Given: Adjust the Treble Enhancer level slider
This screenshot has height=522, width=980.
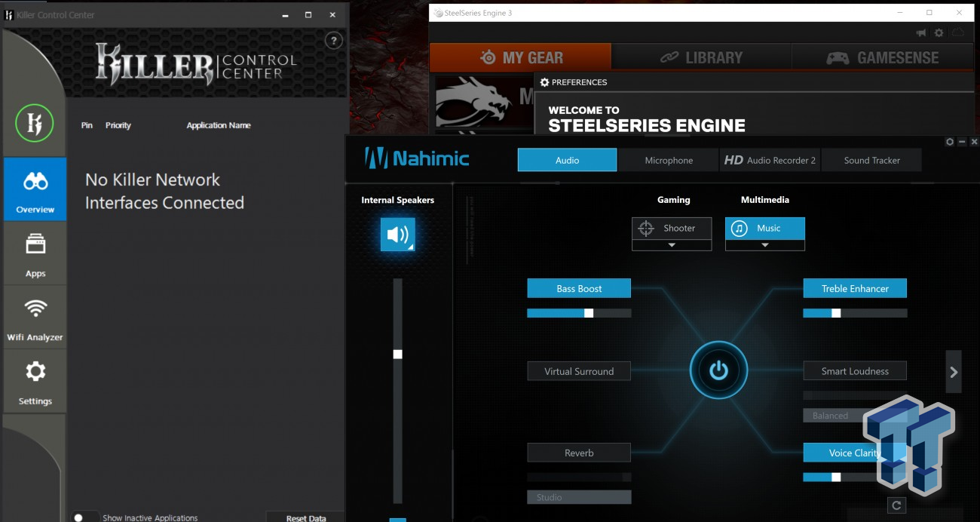Looking at the screenshot, I should click(855, 313).
